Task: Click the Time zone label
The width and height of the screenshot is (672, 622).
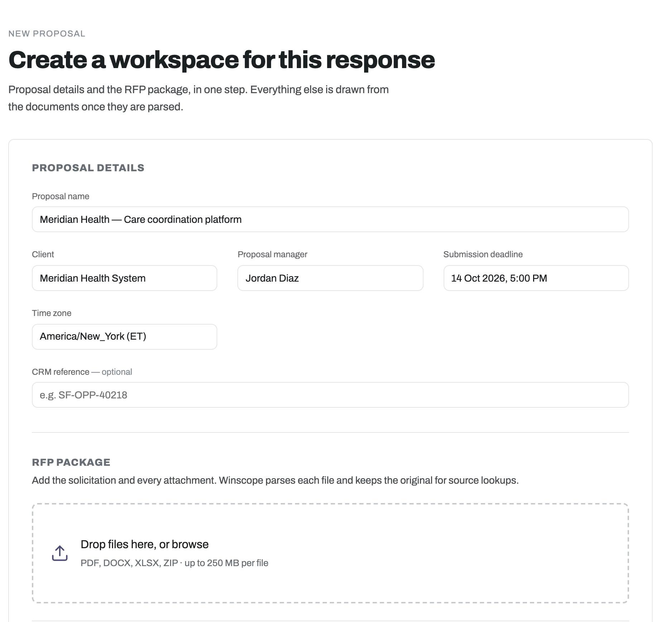Action: pos(52,313)
